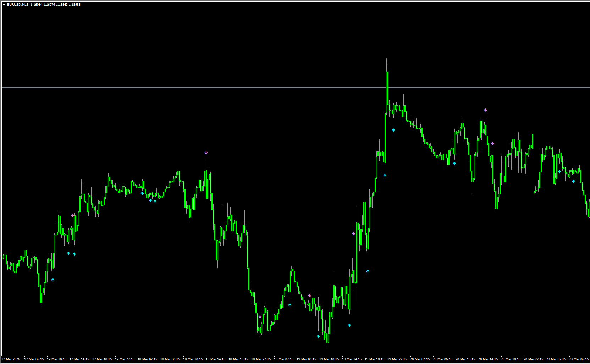Click the lowest pink down arrow on chart
Viewport: 590px width, 364px height.
point(260,316)
